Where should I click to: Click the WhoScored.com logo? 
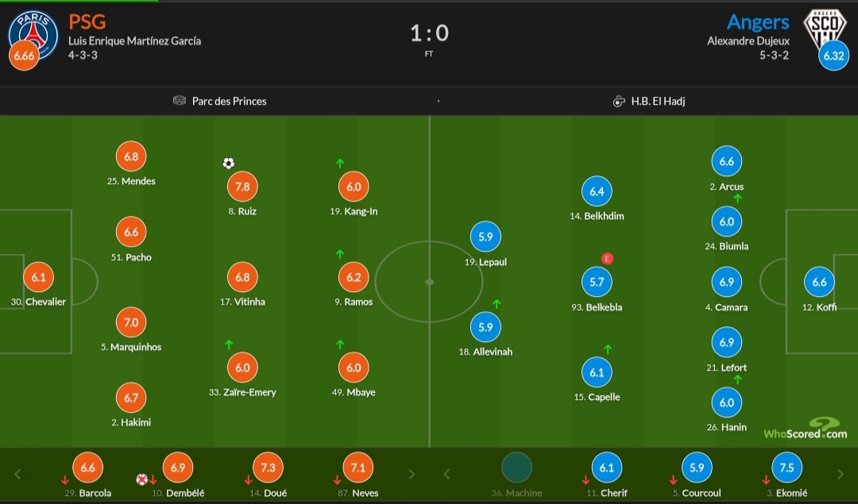pos(806,429)
